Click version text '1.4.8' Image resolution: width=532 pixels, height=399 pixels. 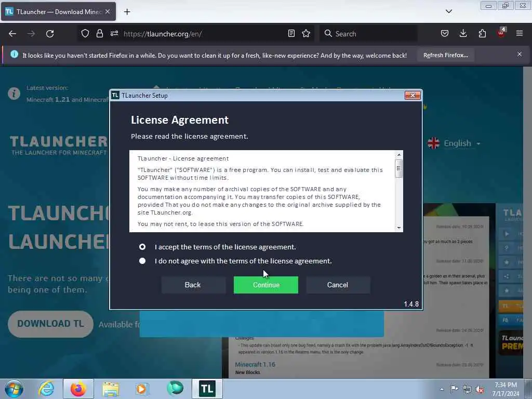click(x=411, y=304)
